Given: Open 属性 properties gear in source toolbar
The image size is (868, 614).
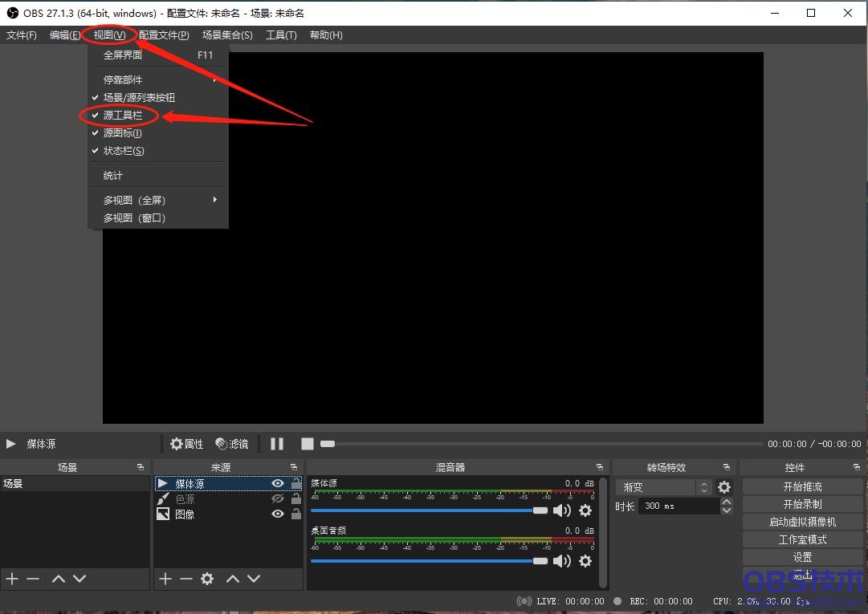Looking at the screenshot, I should point(186,444).
